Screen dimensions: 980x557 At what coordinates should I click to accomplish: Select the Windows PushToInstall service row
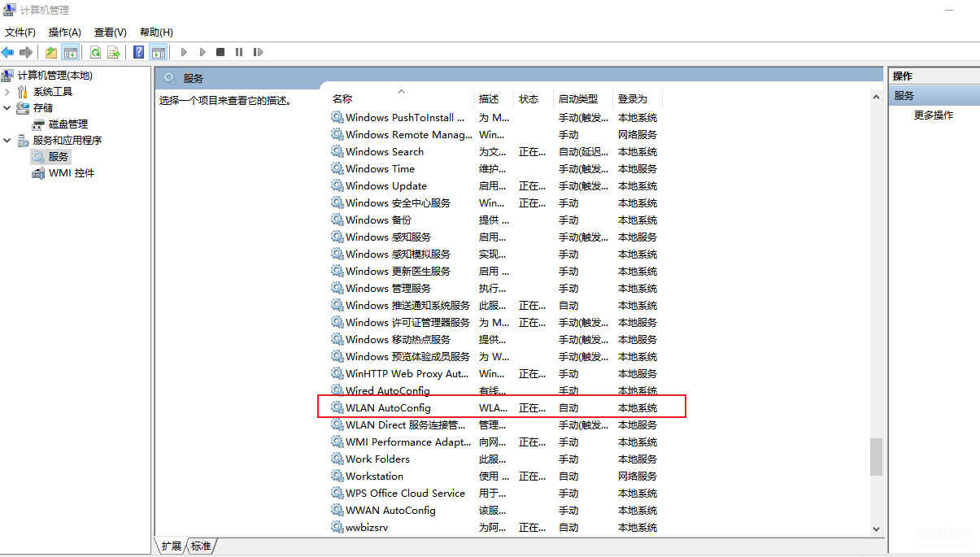tap(495, 117)
